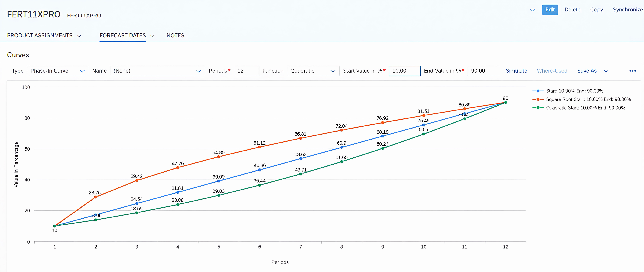This screenshot has height=272, width=644.
Task: Select the blue data point labeled 60.9
Action: coord(341,148)
